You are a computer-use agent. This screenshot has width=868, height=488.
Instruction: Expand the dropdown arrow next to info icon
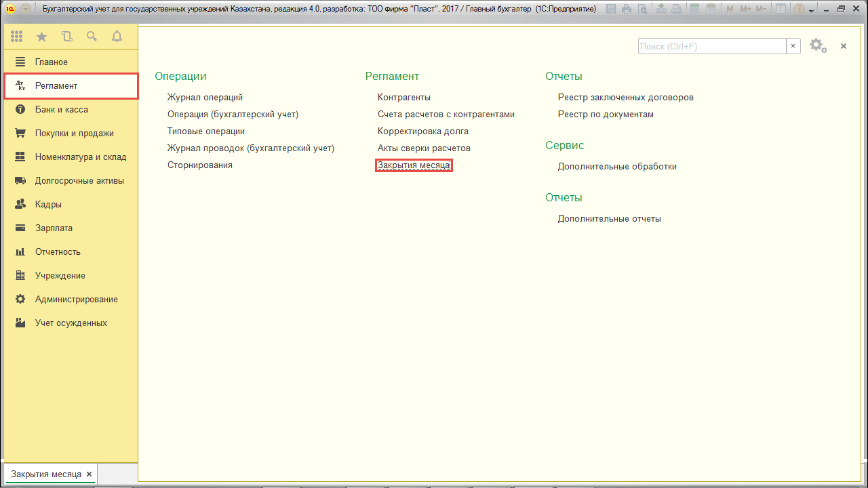pos(812,10)
